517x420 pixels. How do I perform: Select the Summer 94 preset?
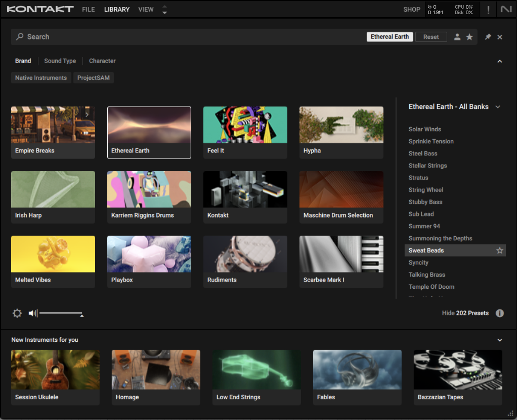click(x=424, y=226)
